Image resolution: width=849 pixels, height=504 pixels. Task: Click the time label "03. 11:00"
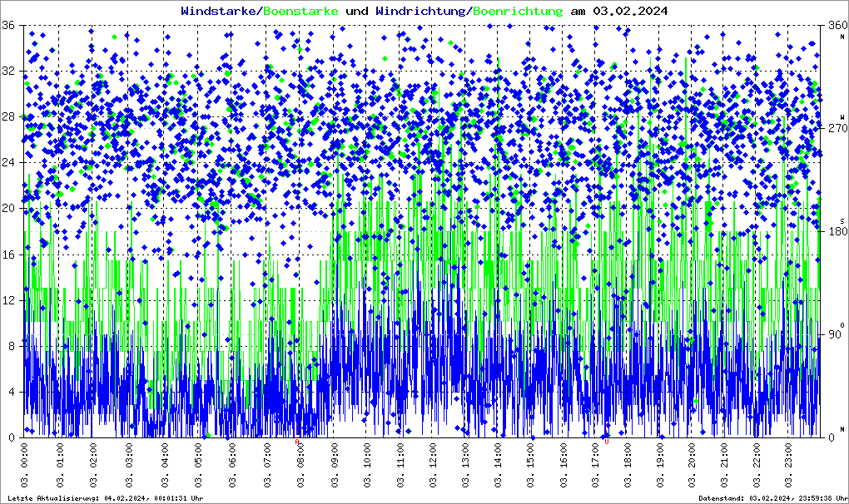click(x=400, y=465)
